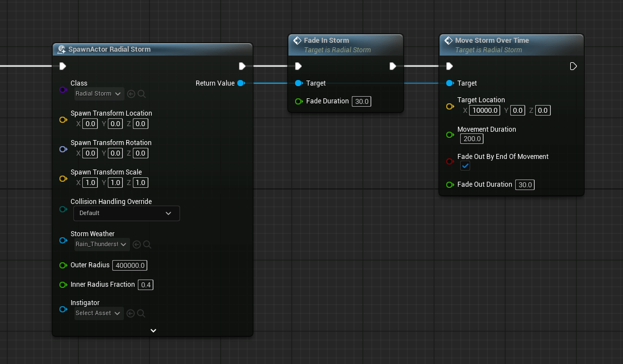Use selected asset arrow for Class
This screenshot has height=364, width=623.
pos(131,94)
